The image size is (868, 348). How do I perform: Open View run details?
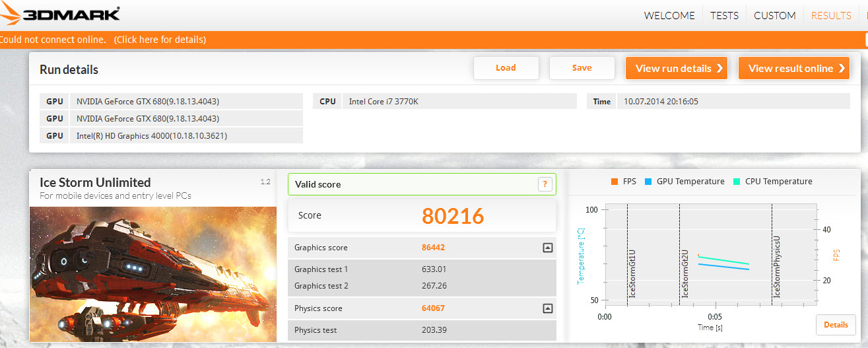[677, 68]
